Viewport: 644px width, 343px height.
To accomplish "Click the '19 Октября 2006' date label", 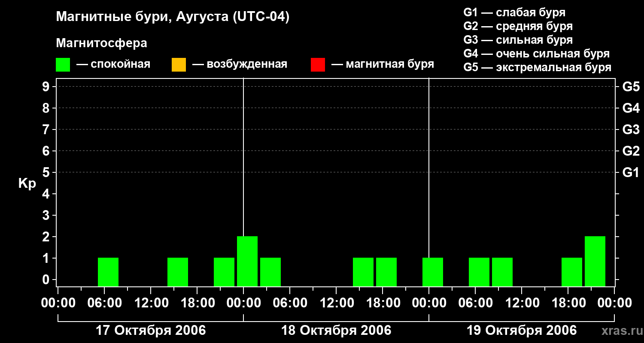I will tap(522, 331).
